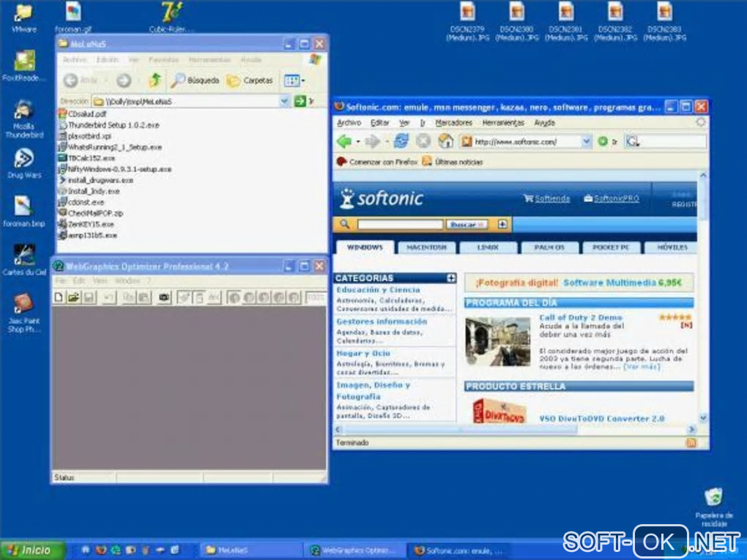Click the Firefox vertical scrollbar down arrow
Image resolution: width=747 pixels, height=560 pixels.
point(703,417)
